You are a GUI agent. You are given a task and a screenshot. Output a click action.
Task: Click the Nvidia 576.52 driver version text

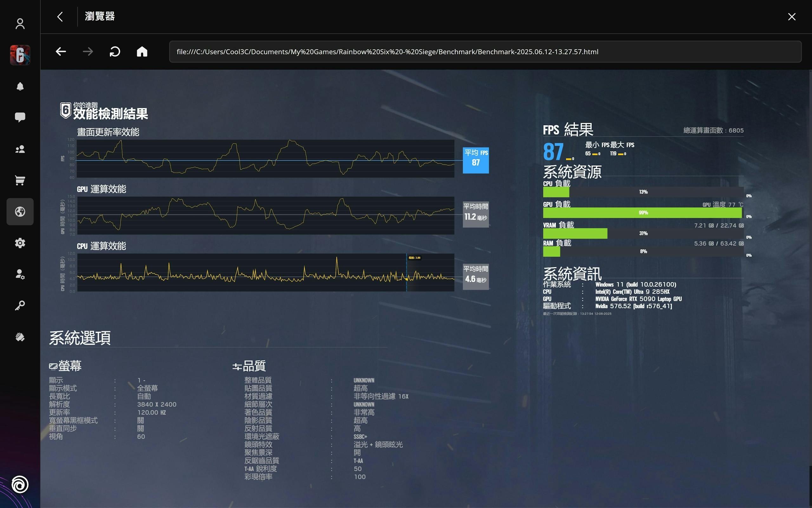click(633, 306)
